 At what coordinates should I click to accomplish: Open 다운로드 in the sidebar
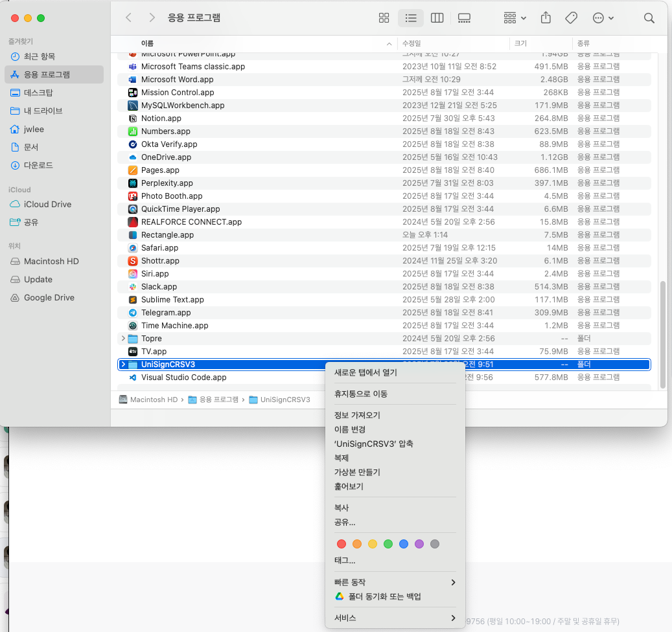54,165
